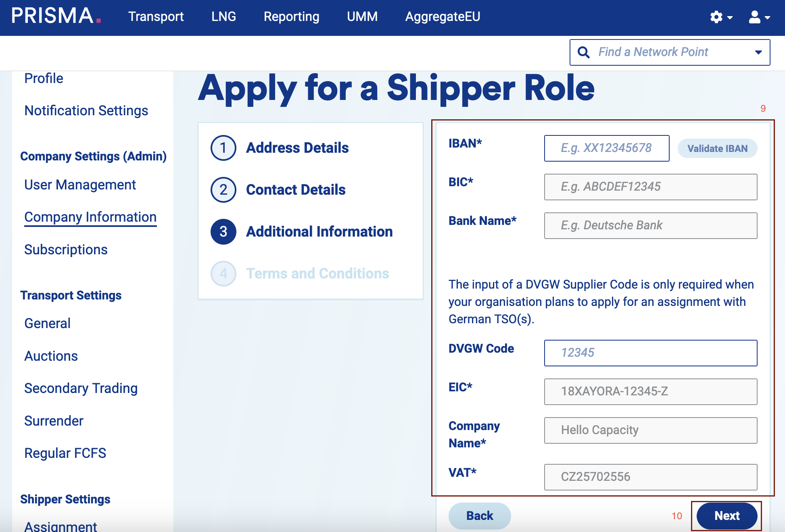Open the settings gear menu
This screenshot has width=785, height=532.
[720, 17]
